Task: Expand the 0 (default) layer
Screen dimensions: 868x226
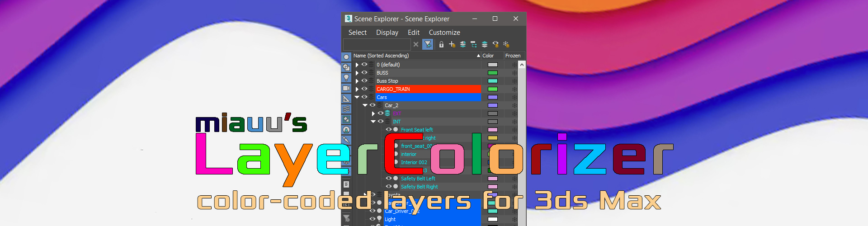Action: point(357,65)
